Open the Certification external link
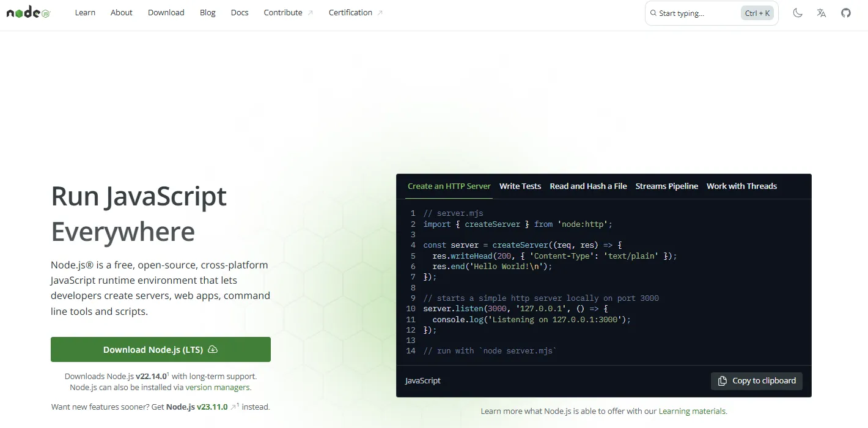The image size is (868, 428). pos(356,12)
